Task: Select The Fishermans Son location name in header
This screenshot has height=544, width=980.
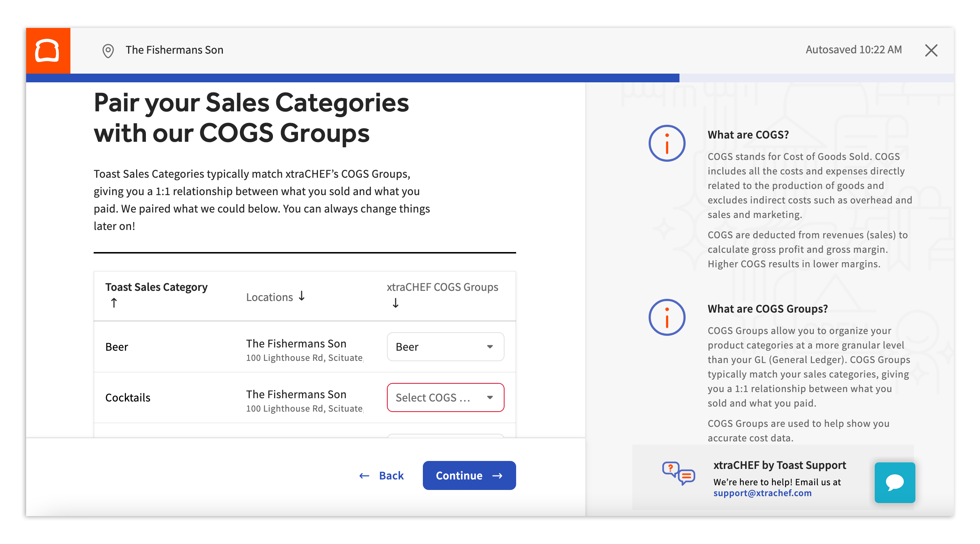Action: [174, 50]
